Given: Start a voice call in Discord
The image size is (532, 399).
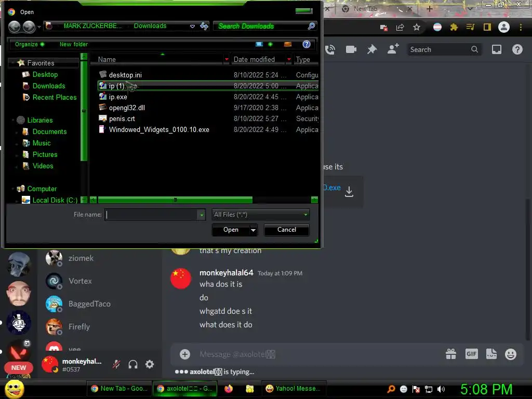Looking at the screenshot, I should coord(330,49).
